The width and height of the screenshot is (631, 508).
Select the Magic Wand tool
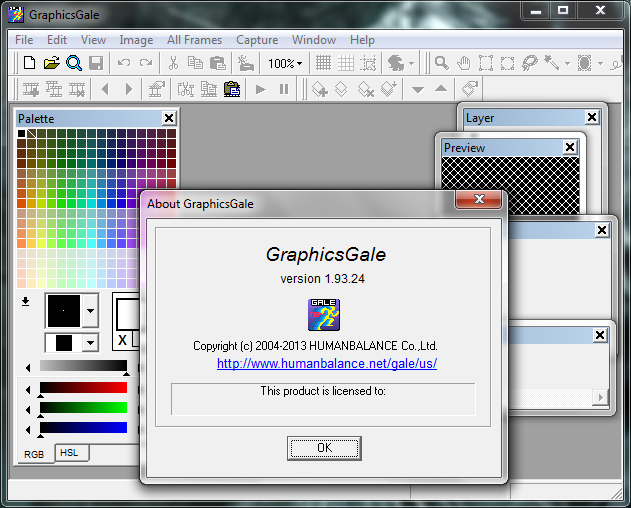[551, 62]
